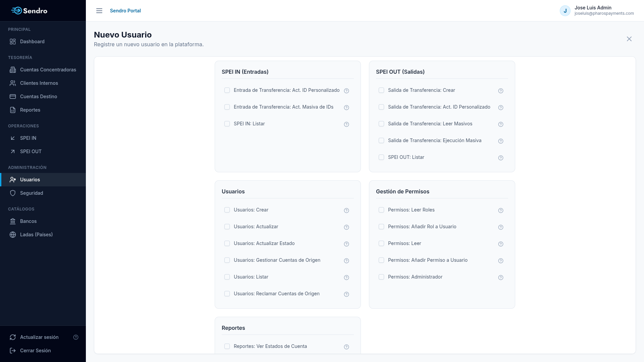
Task: Check Entrada de Transferencia: Act. ID Personalizado
Action: pos(227,90)
